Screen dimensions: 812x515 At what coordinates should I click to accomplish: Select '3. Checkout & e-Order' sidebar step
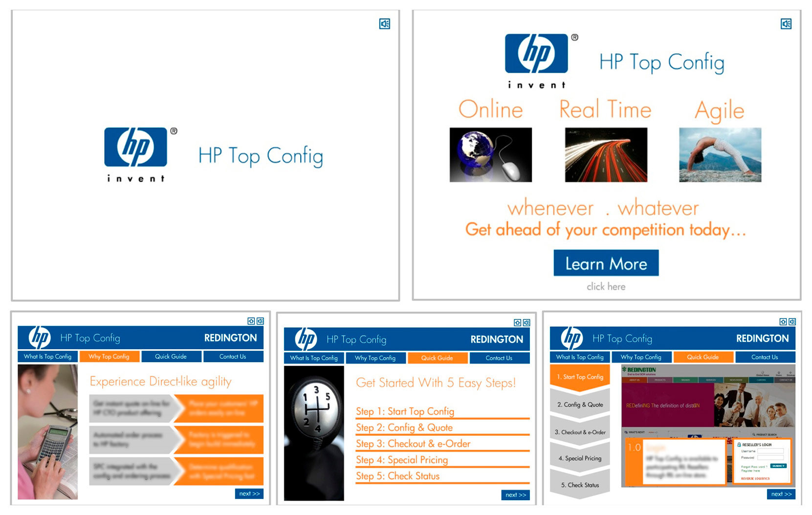pos(580,432)
